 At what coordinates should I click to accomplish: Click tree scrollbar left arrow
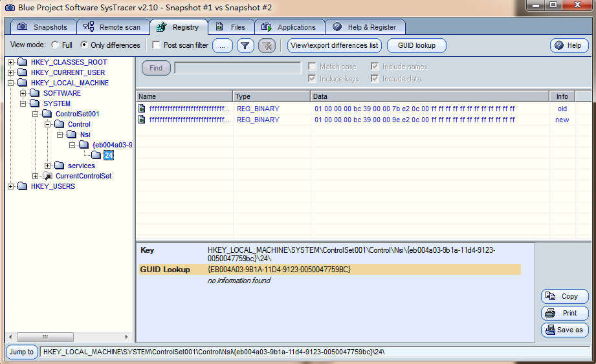(10, 337)
